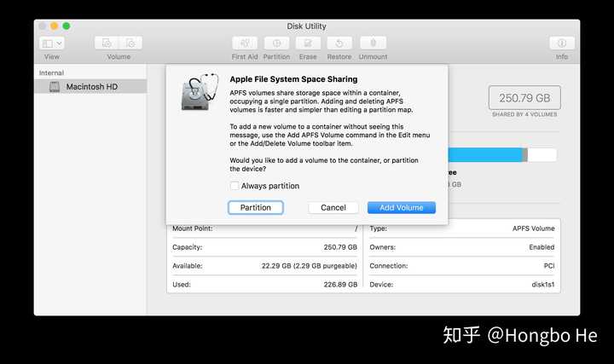Click the Disk Utility stethoscope icon in the dialog
The width and height of the screenshot is (614, 364).
[x=200, y=92]
